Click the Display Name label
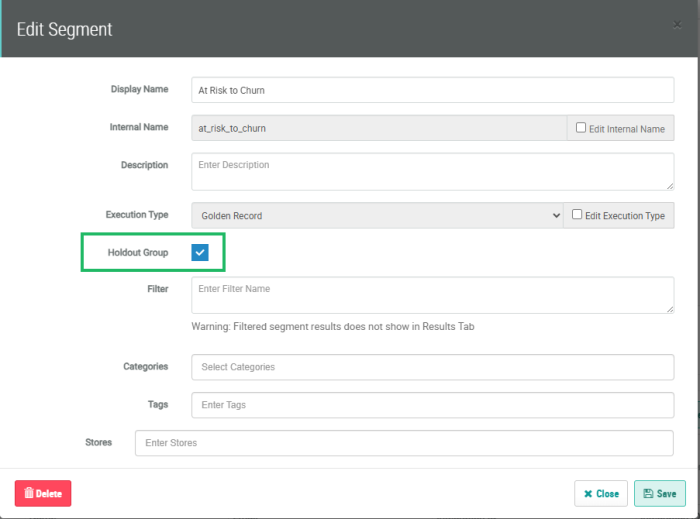 coord(139,89)
